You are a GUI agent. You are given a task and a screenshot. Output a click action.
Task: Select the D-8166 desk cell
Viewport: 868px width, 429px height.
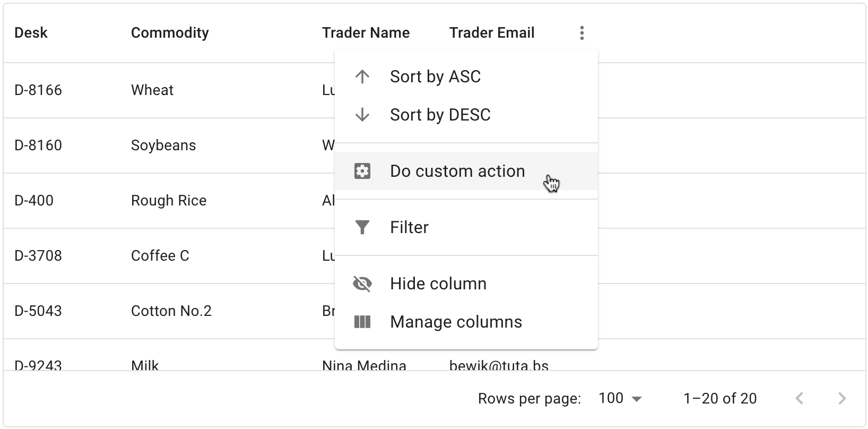click(x=38, y=90)
